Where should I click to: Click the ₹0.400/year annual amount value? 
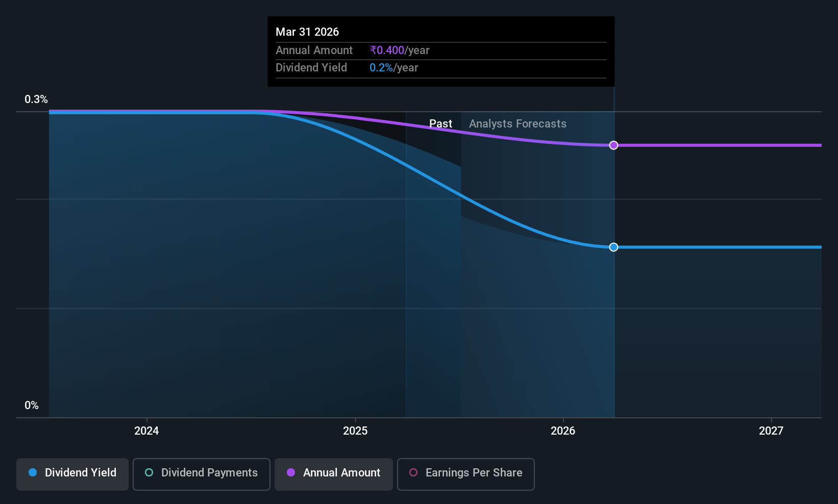tap(400, 51)
